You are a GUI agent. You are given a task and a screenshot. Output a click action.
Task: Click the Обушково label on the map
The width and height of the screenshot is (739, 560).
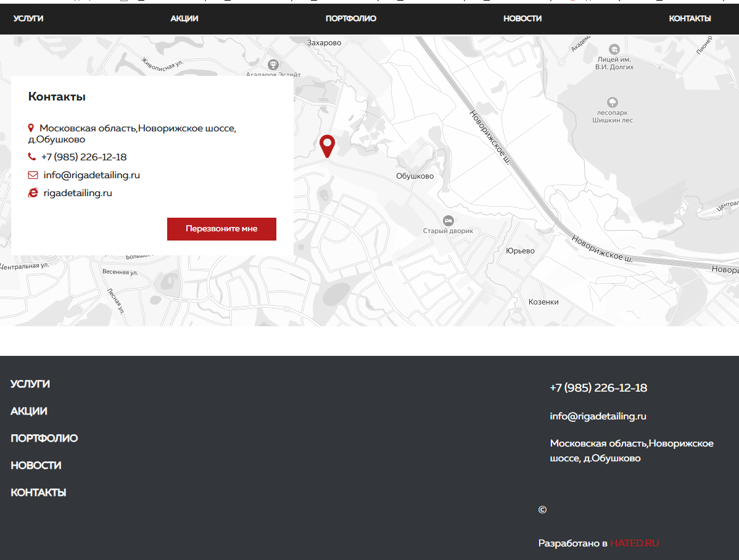pyautogui.click(x=415, y=176)
